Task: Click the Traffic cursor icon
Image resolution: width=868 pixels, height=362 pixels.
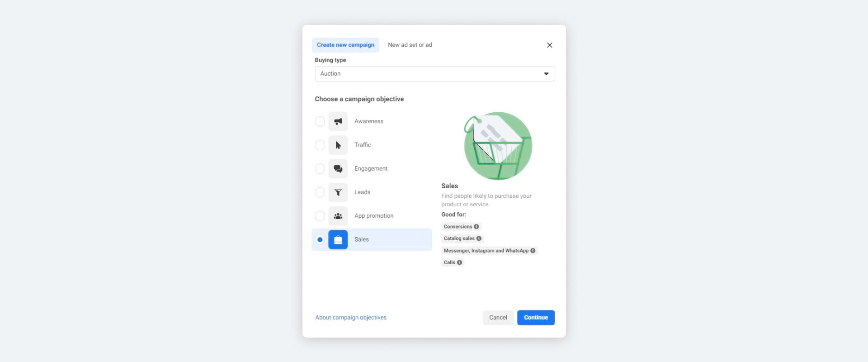Action: point(338,145)
